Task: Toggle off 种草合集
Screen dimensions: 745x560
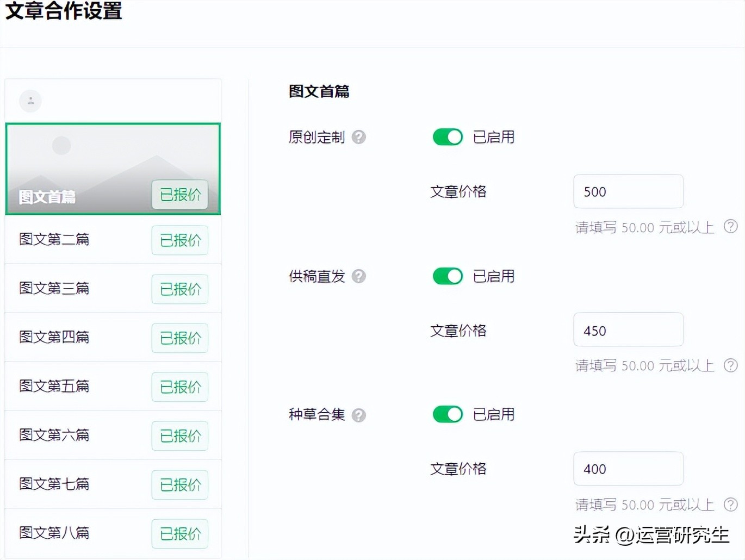Action: 447,414
